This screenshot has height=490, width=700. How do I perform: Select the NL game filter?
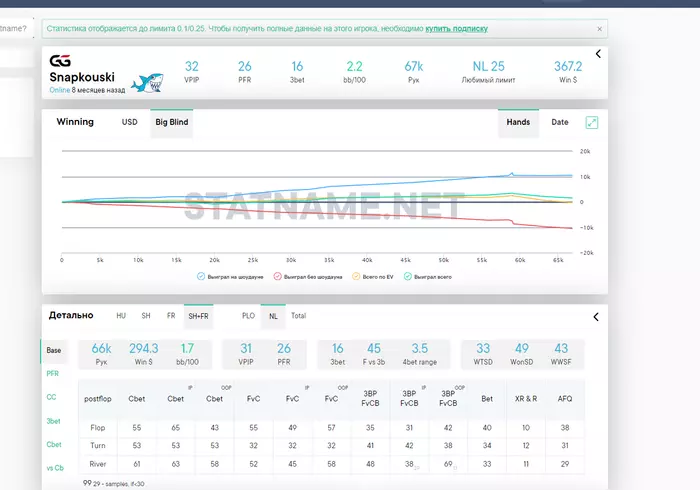[273, 316]
